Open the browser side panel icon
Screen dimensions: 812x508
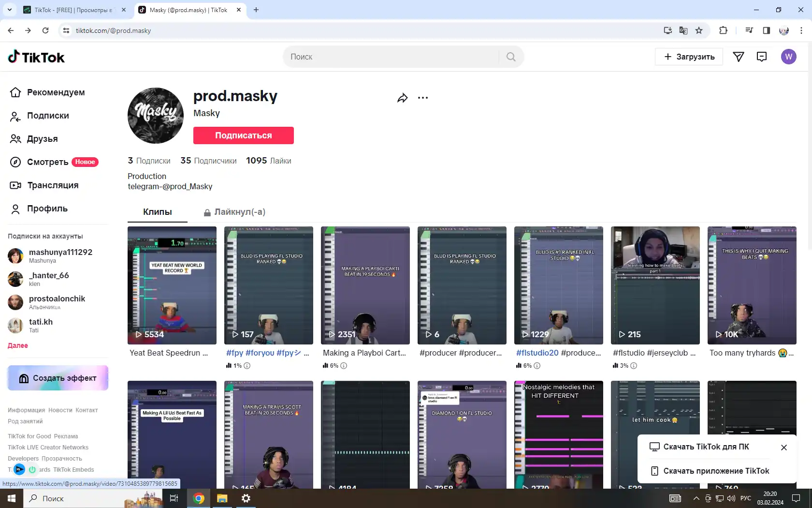[767, 30]
